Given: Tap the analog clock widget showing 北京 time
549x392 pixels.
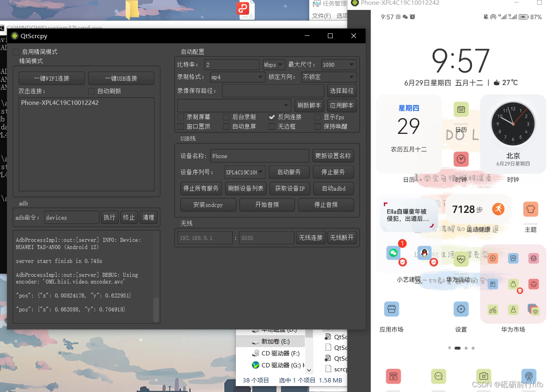Looking at the screenshot, I should pyautogui.click(x=513, y=124).
